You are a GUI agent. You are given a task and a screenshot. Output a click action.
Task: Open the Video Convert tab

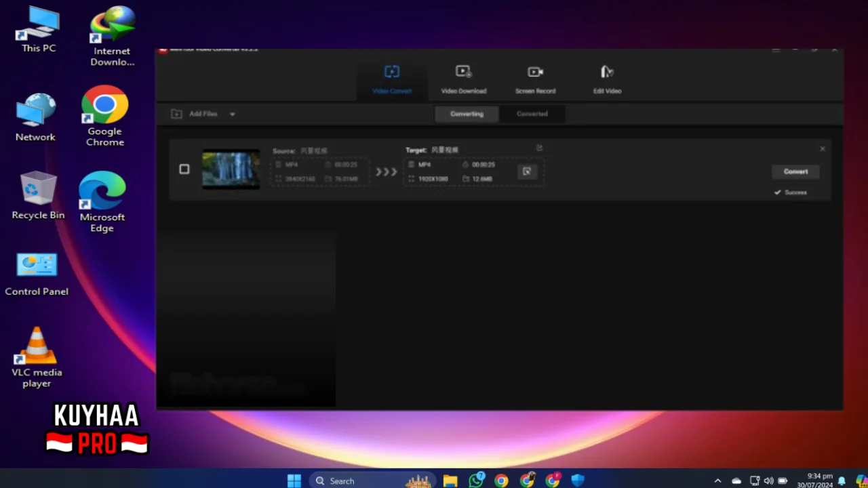click(x=392, y=79)
